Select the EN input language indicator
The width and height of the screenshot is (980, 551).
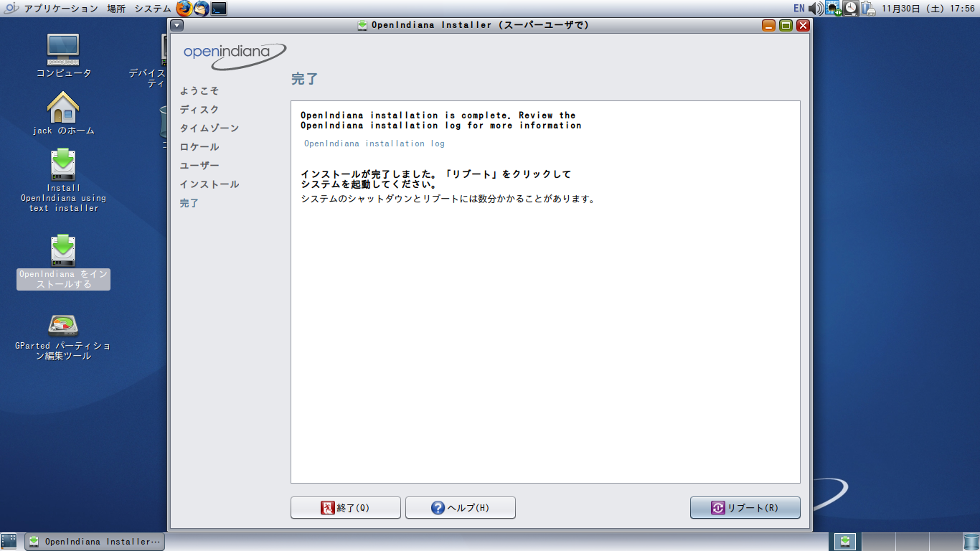tap(798, 9)
